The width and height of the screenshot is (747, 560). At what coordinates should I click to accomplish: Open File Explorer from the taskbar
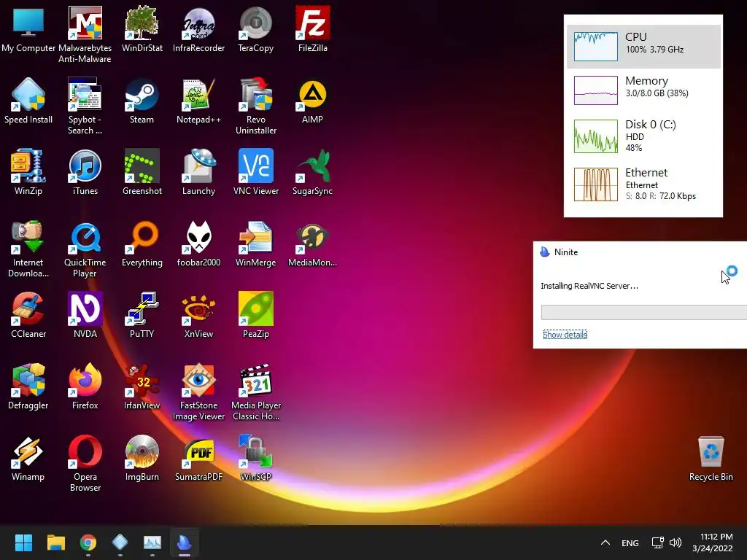tap(55, 542)
